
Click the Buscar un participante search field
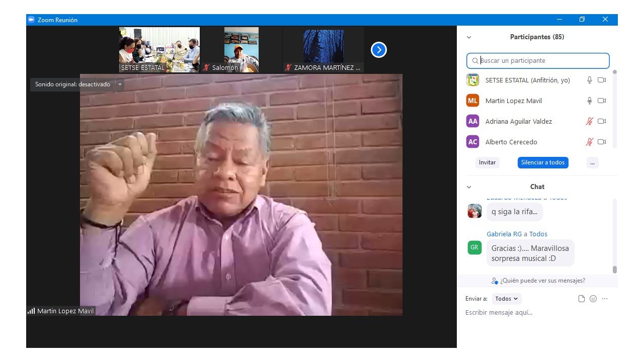[538, 61]
